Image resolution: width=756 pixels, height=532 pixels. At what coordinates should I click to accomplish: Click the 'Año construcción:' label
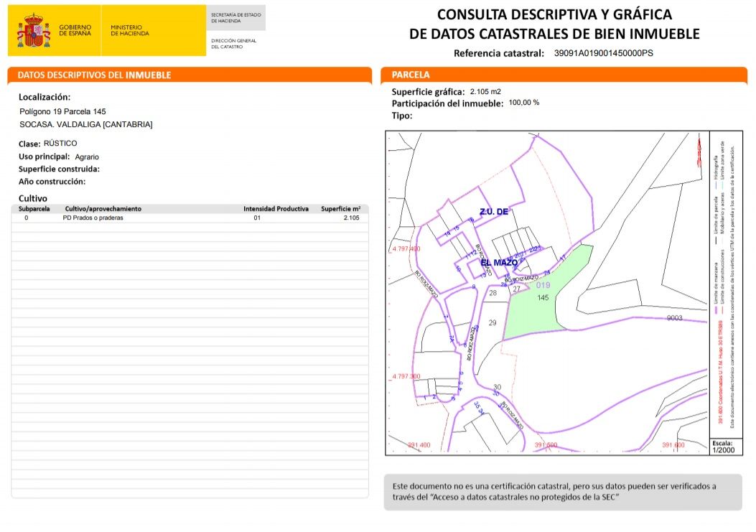52,182
